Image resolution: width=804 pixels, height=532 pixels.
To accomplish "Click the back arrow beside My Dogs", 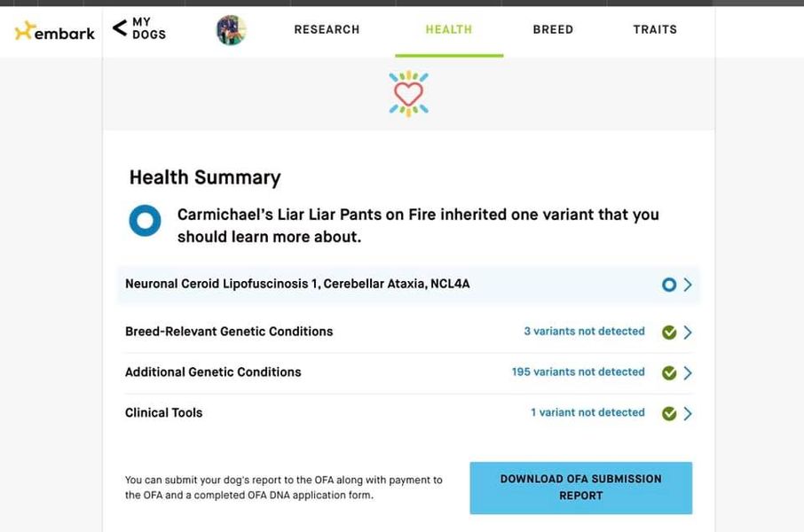I will tap(120, 27).
